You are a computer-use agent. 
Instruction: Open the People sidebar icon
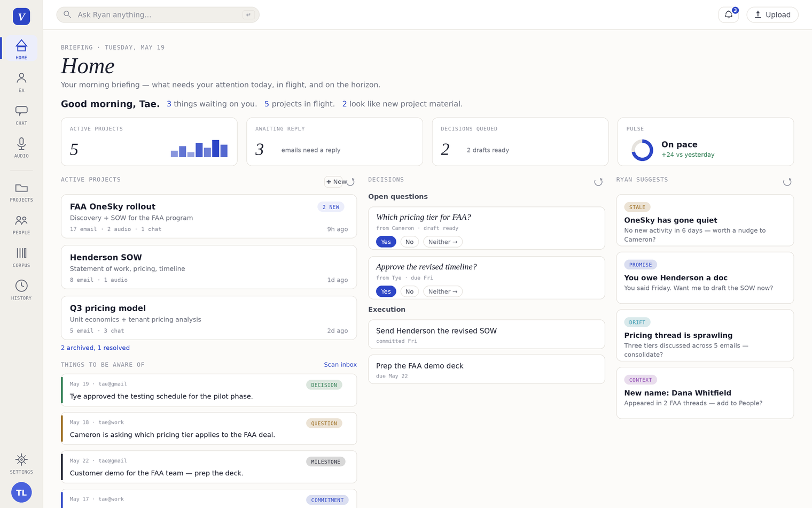(21, 225)
